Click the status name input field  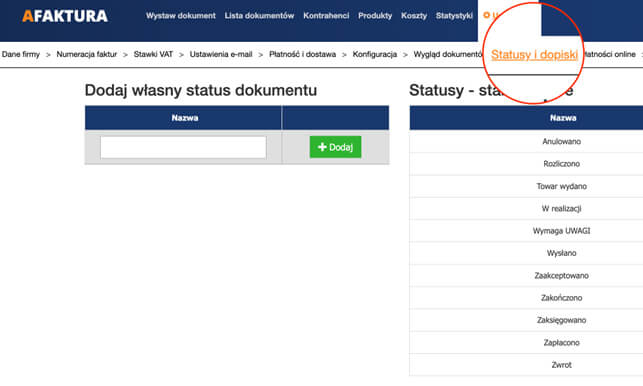point(183,147)
